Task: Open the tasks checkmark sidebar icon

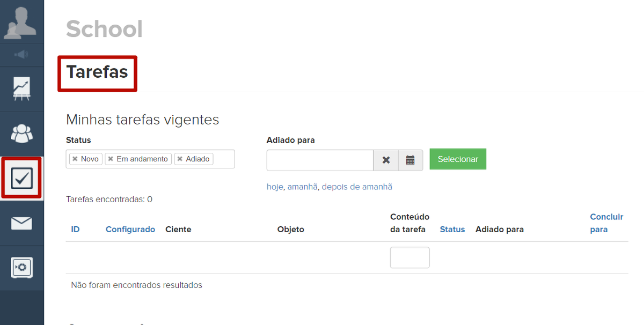Action: click(x=21, y=178)
